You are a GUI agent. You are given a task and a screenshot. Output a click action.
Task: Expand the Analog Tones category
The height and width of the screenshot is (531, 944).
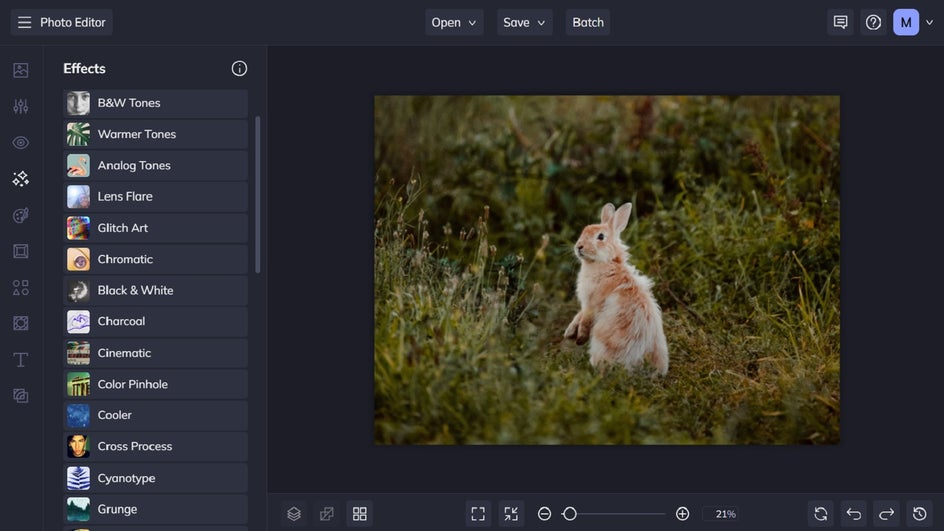pos(155,166)
